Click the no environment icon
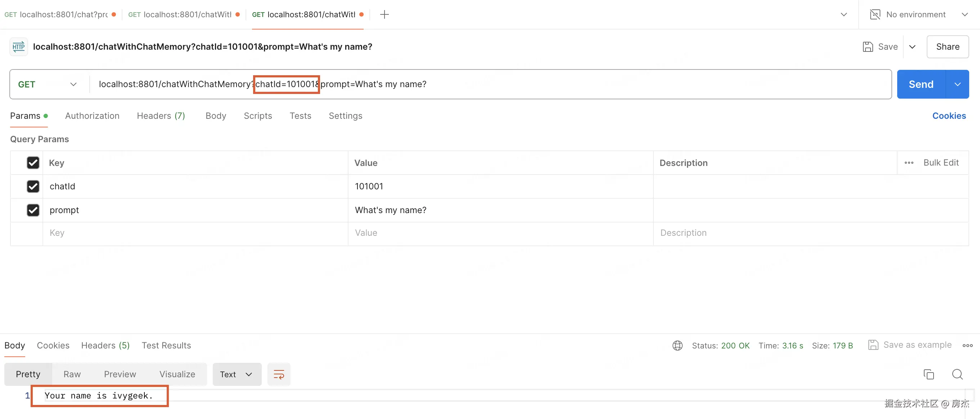980x419 pixels. (875, 14)
